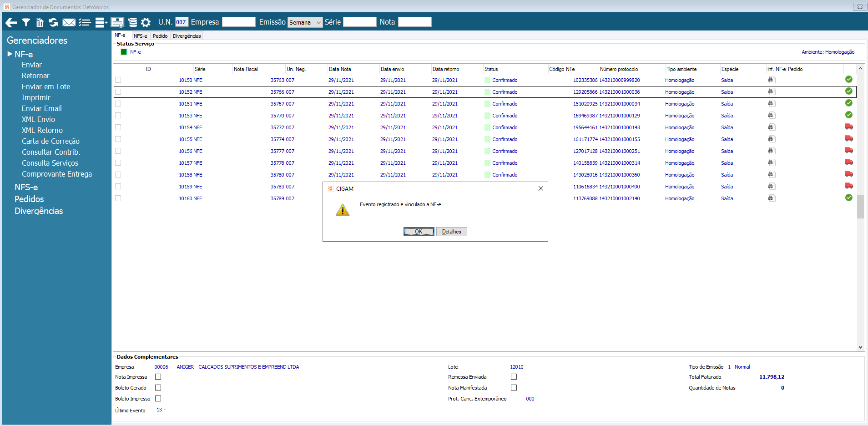Image resolution: width=868 pixels, height=426 pixels.
Task: Click red truck icon in row 10156
Action: (x=849, y=150)
